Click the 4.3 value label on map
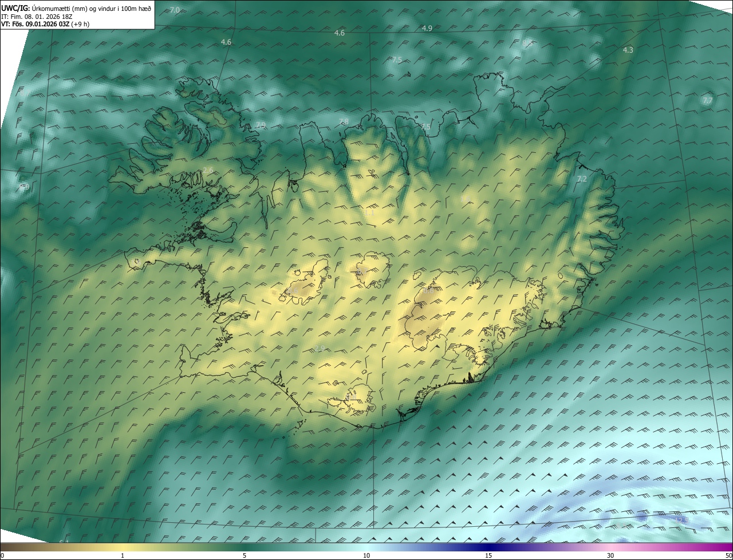Image resolution: width=733 pixels, height=560 pixels. tap(628, 50)
